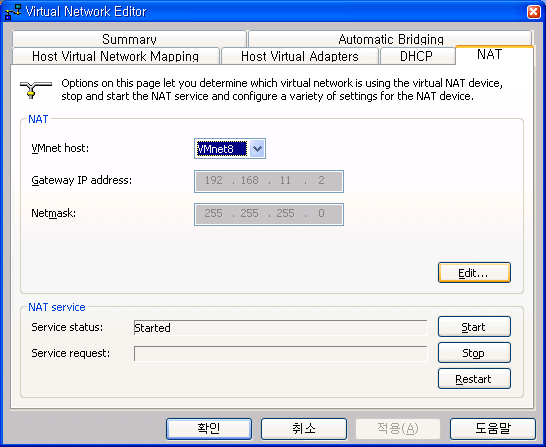Click the Edit... button
The height and width of the screenshot is (447, 546).
[x=474, y=273]
